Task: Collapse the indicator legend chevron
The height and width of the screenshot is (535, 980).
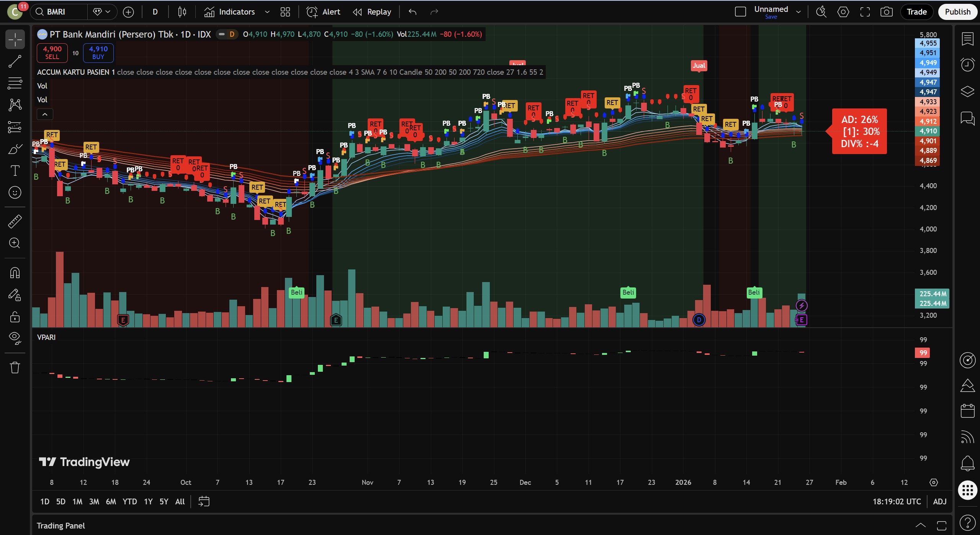Action: [x=45, y=114]
